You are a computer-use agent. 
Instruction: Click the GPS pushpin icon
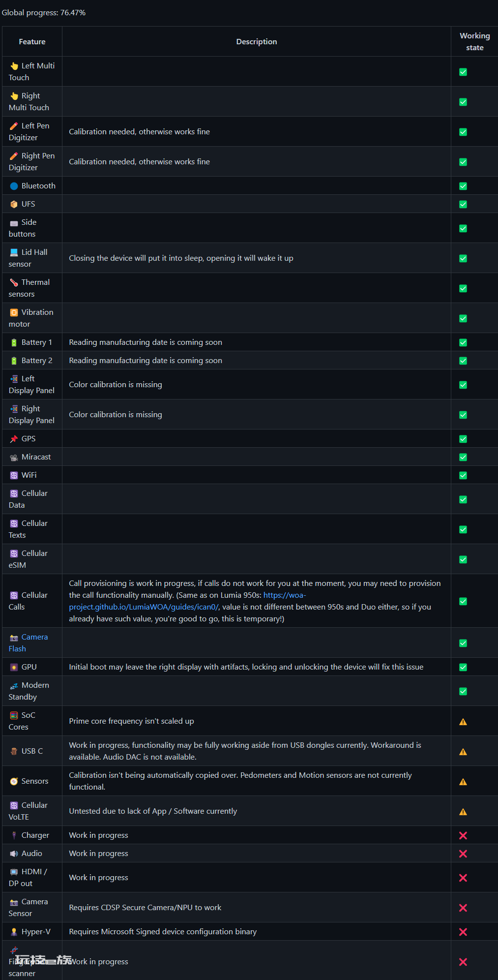14,439
